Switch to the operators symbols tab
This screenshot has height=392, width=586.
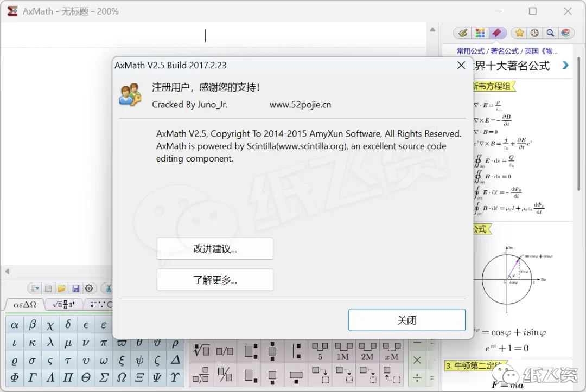pos(100,305)
